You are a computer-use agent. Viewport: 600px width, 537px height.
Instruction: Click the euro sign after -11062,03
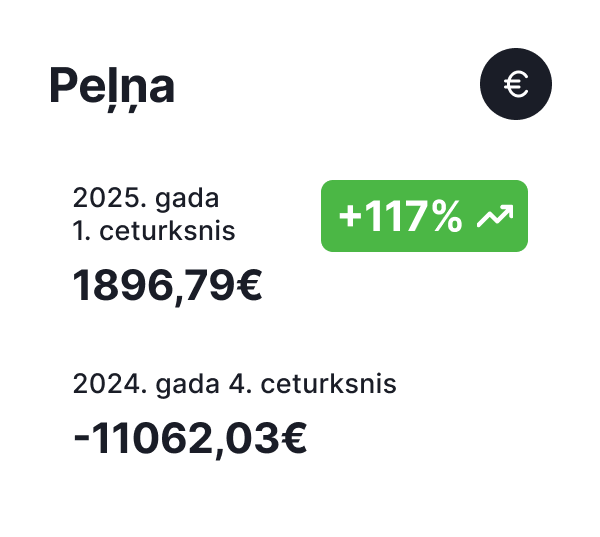click(294, 437)
